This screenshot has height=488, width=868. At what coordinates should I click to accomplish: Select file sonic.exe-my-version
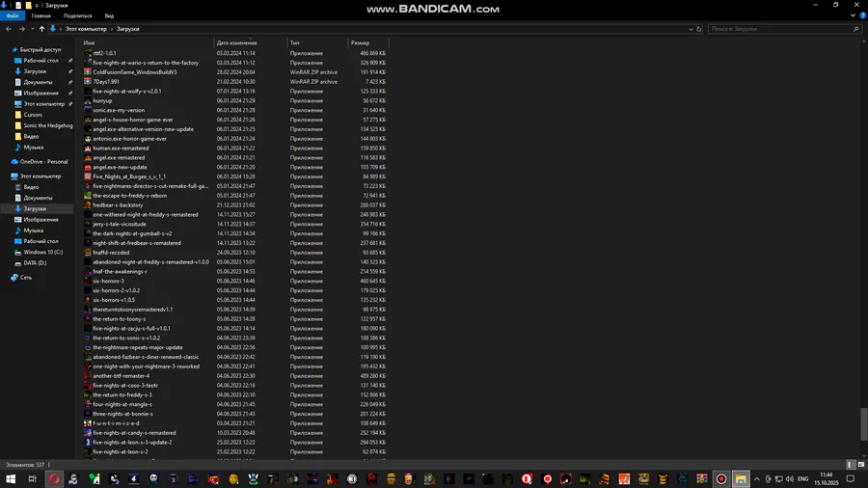[x=119, y=110]
